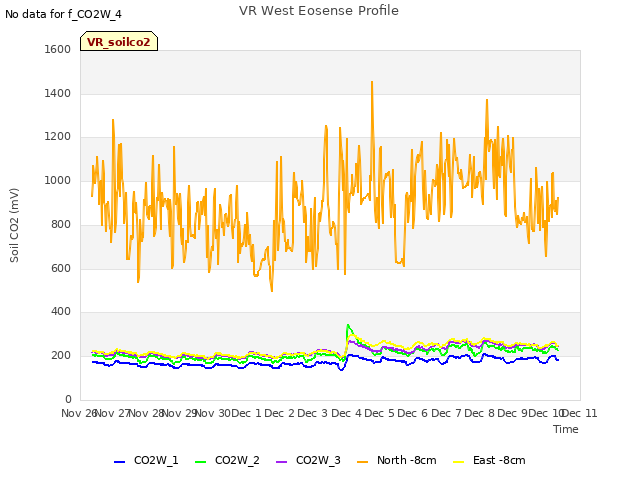640x480 pixels.
Task: Click the green CO2W_2 legend swatch
Action: pos(200,462)
